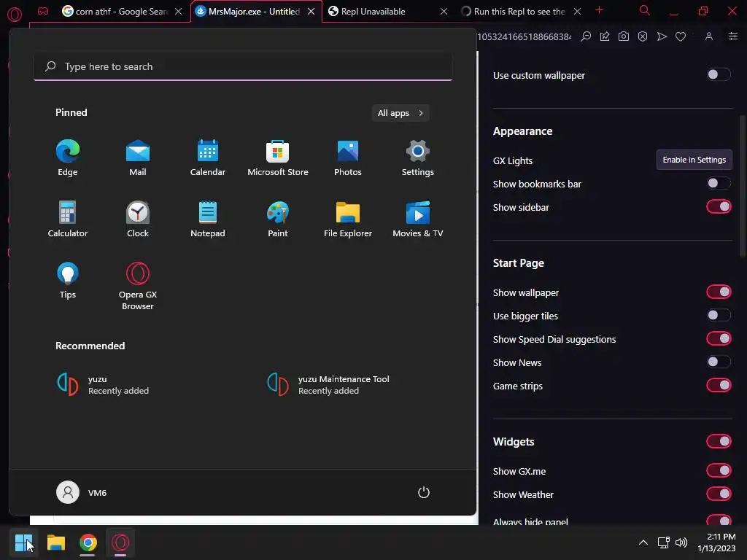747x560 pixels.
Task: Open Opera GX main menu logo
Action: 15,15
